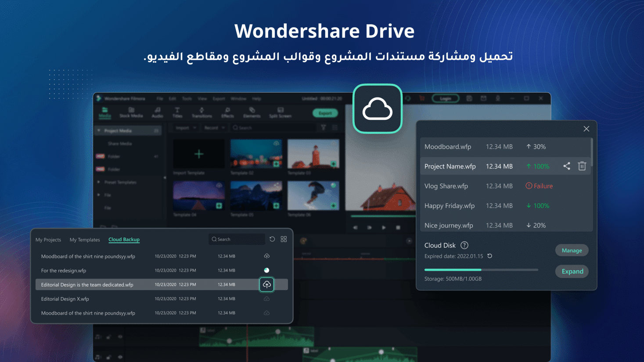Select the Media tab in Filmora toolbar
Image resolution: width=644 pixels, height=362 pixels.
click(x=104, y=112)
